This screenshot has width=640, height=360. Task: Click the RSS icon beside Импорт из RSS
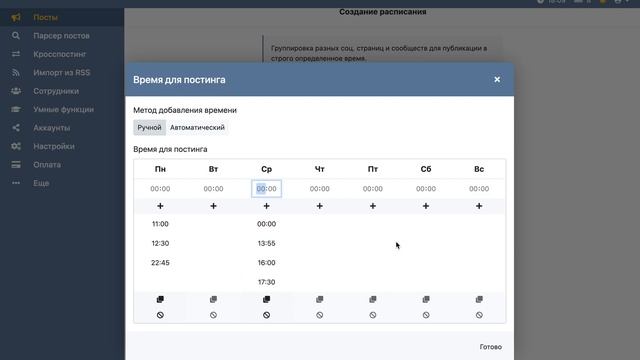click(16, 73)
